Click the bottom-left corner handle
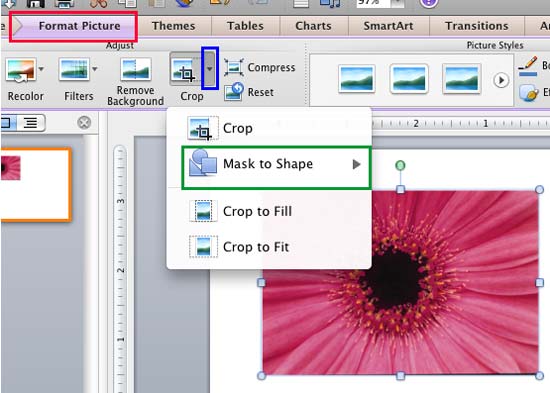The width and height of the screenshot is (550, 393). click(261, 376)
